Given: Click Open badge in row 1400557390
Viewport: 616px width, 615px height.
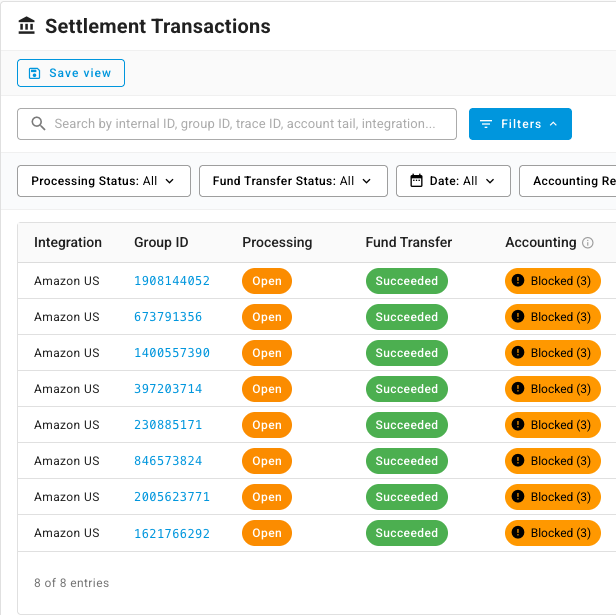Looking at the screenshot, I should (267, 353).
